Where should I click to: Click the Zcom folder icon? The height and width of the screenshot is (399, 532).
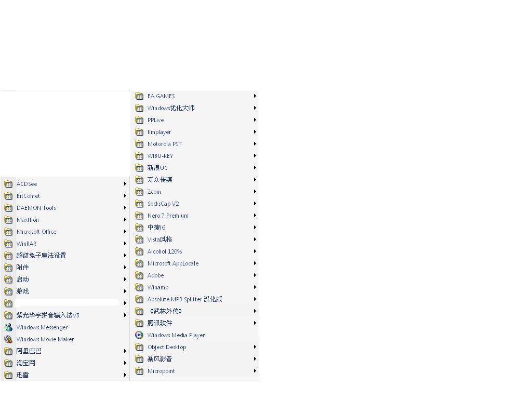(x=139, y=192)
